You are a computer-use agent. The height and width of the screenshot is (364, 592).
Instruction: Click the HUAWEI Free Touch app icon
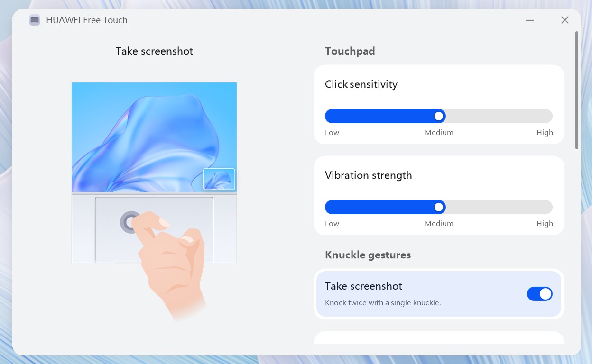click(x=35, y=20)
